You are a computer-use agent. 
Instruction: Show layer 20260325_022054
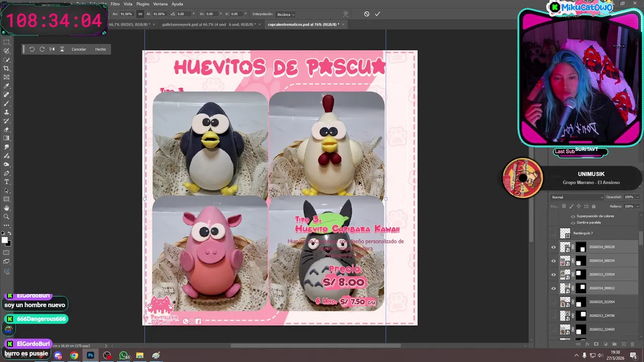click(x=554, y=302)
